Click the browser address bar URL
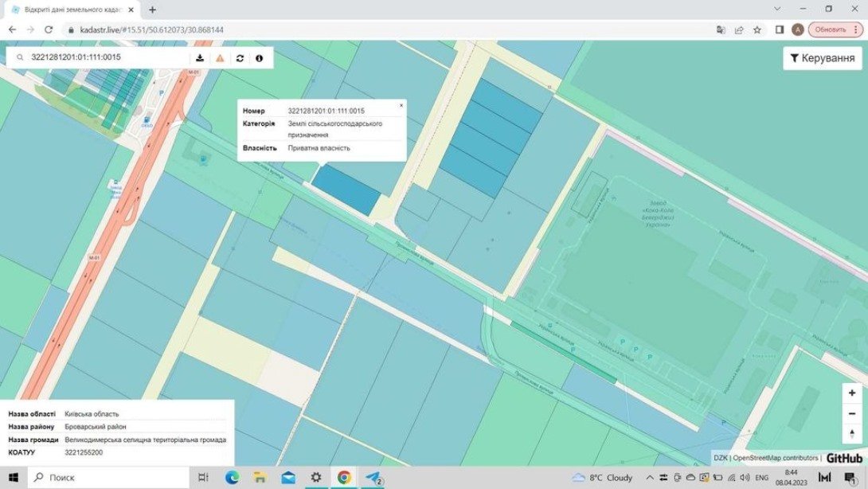The image size is (868, 489). pyautogui.click(x=151, y=29)
